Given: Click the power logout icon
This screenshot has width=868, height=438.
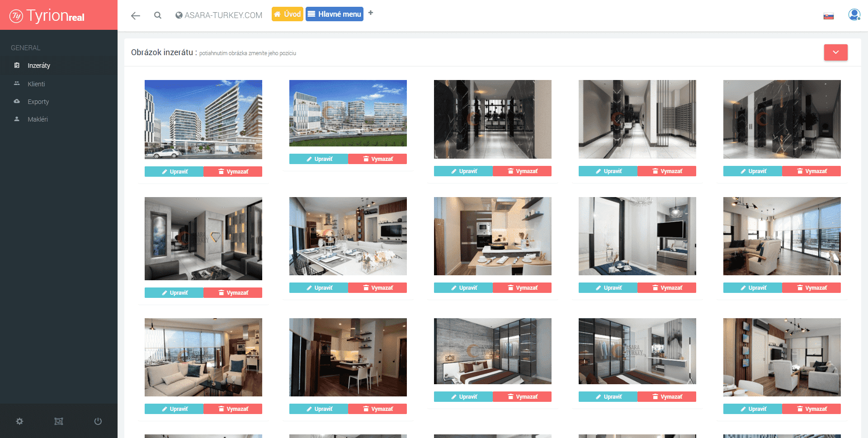Looking at the screenshot, I should coord(98,421).
